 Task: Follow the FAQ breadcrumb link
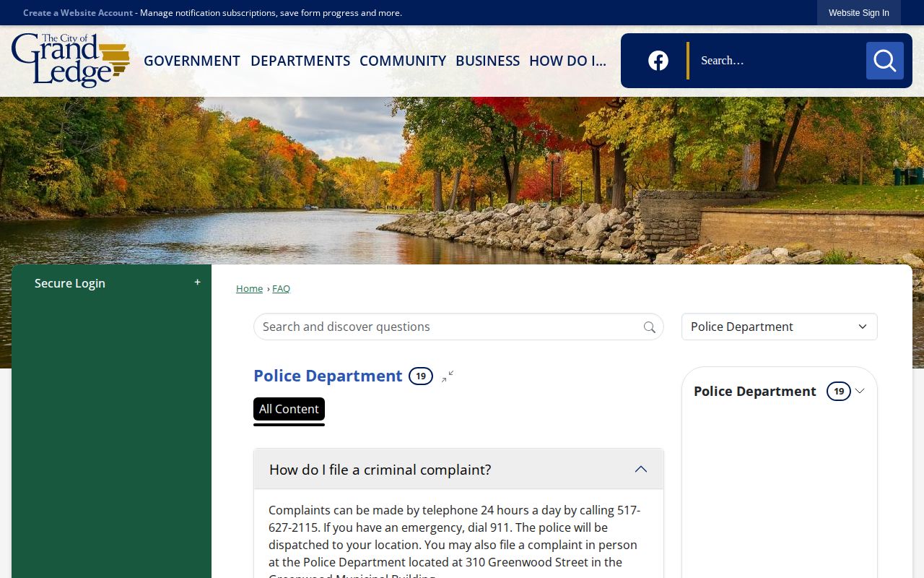(x=281, y=288)
